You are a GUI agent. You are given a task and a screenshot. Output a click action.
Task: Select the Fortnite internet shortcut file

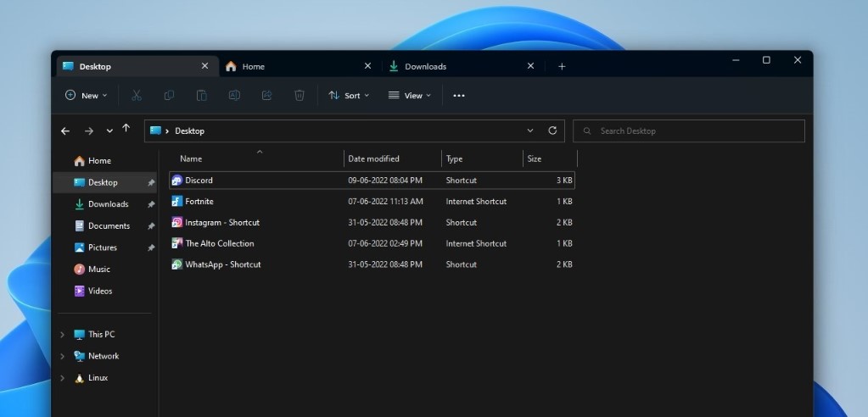point(199,202)
